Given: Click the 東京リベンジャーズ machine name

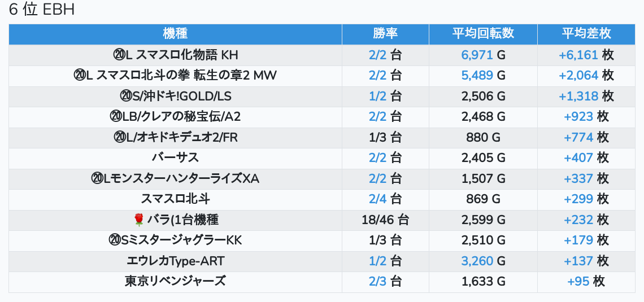Looking at the screenshot, I should (175, 281).
